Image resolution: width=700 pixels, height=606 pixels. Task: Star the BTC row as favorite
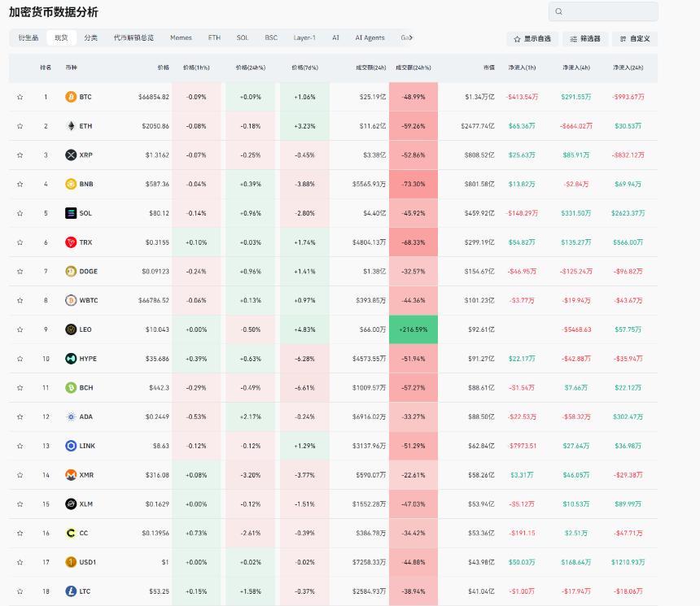[x=20, y=96]
